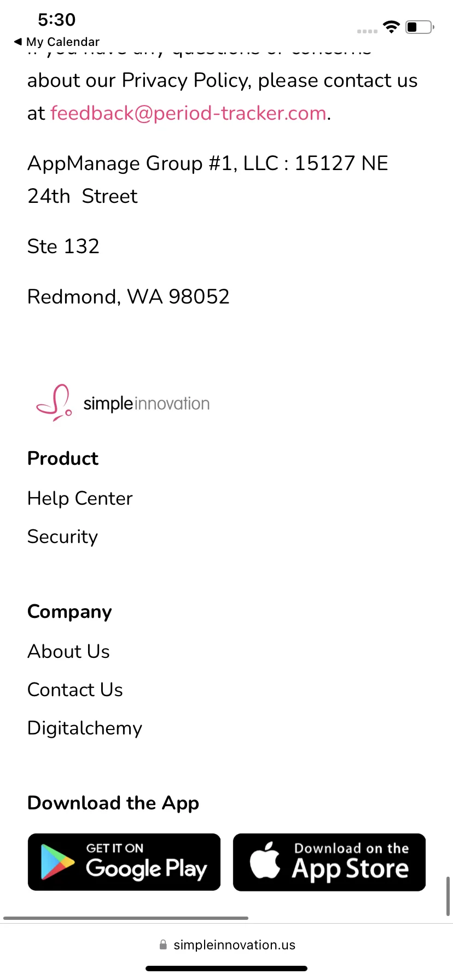This screenshot has width=453, height=980.
Task: Tap Download on the App Store badge
Action: click(329, 862)
